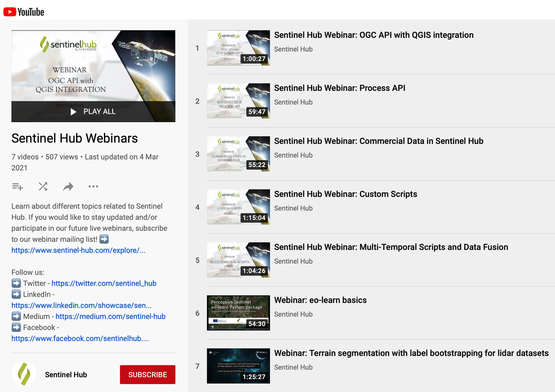Viewport: 555px width, 392px height.
Task: Click channel name under Terrain segmentation video
Action: pos(293,367)
